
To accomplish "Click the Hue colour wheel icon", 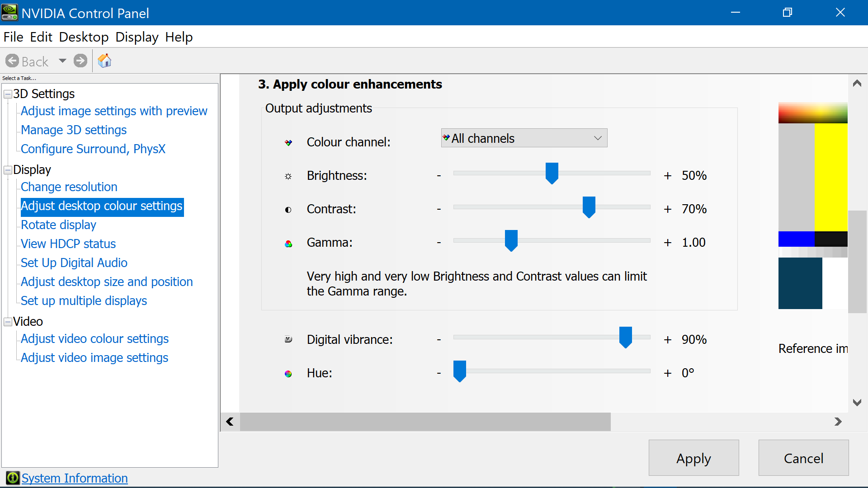I will point(288,374).
